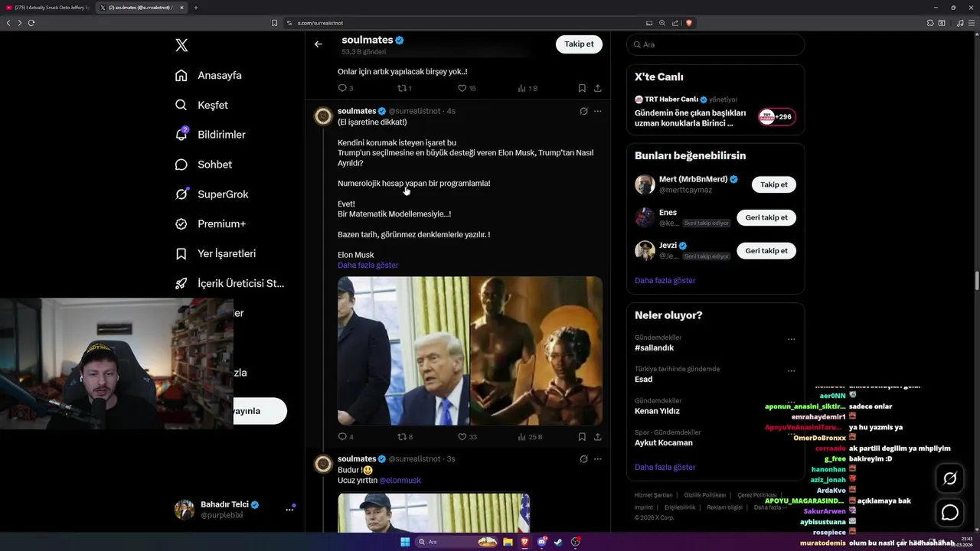The height and width of the screenshot is (551, 980).
Task: Open Steam from the taskbar
Action: [559, 542]
